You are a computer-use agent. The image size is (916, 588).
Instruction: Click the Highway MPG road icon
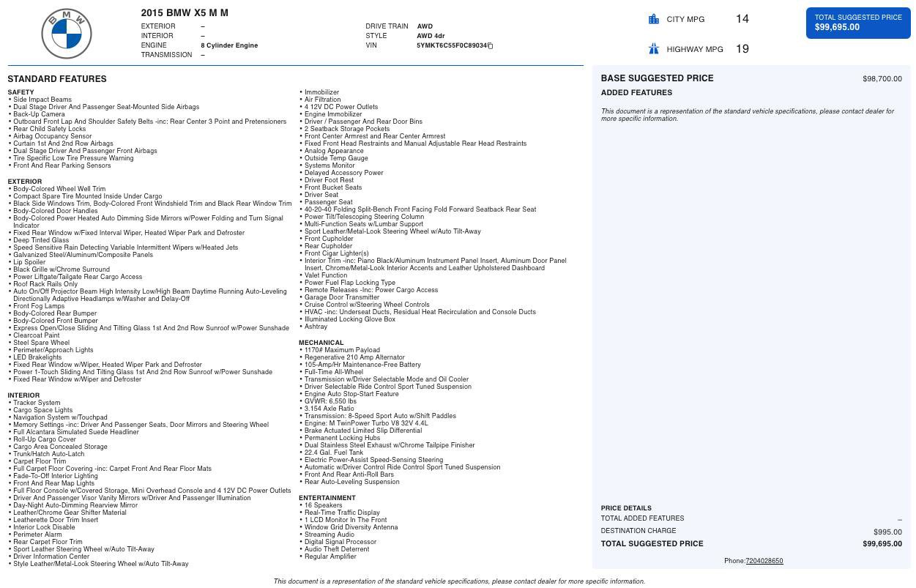tap(654, 49)
